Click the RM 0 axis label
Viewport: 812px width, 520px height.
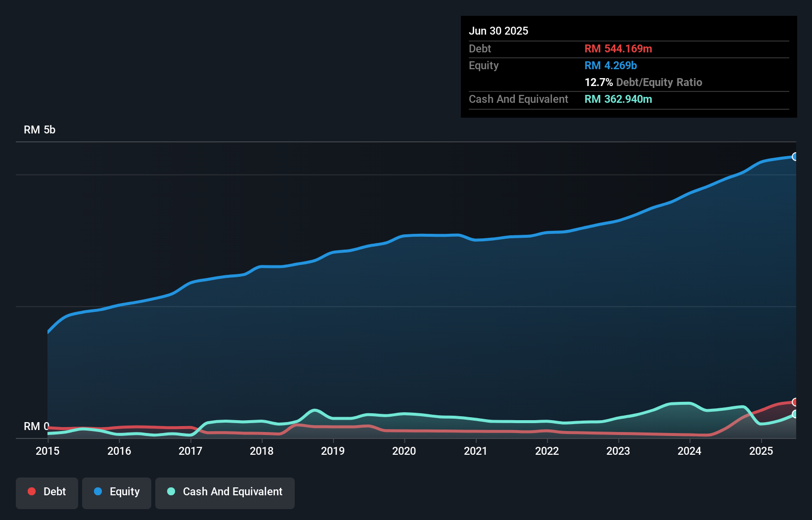(x=36, y=426)
